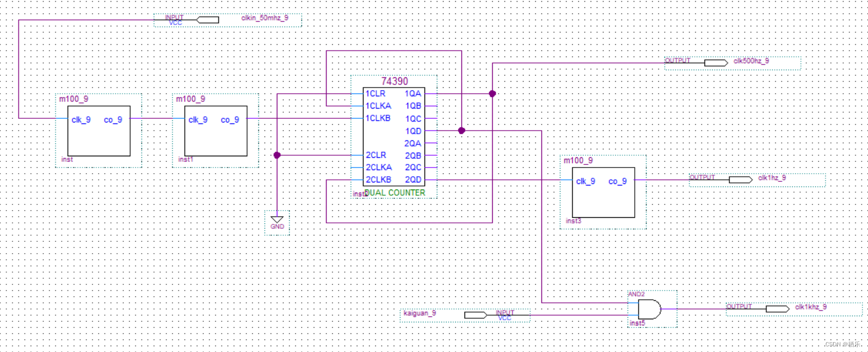This screenshot has width=868, height=352.
Task: Select the AND2 gate inst5
Action: 650,309
